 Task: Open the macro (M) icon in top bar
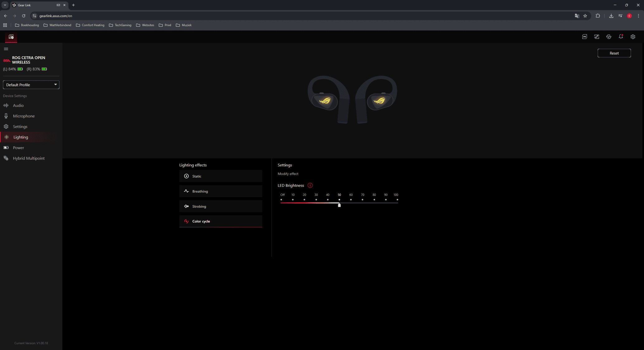click(585, 37)
